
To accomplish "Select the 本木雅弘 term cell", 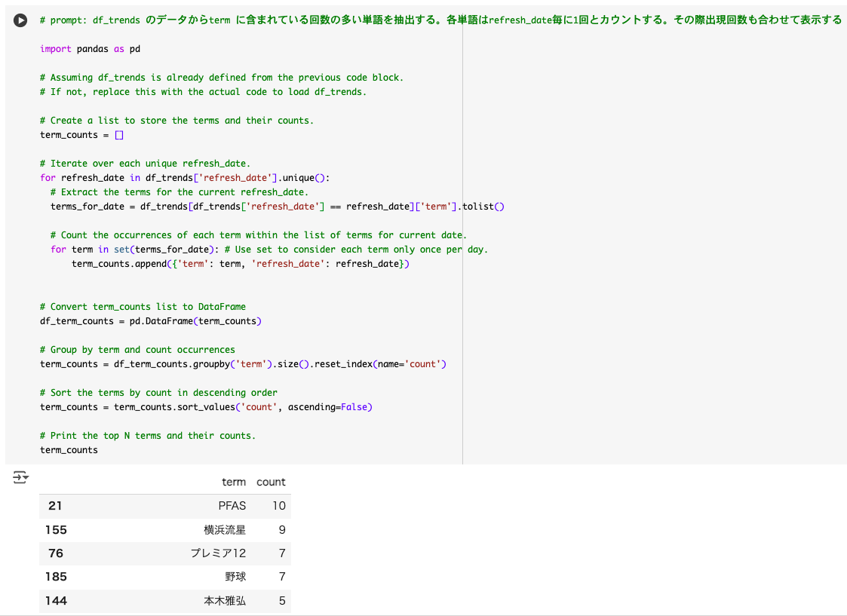I will [225, 600].
